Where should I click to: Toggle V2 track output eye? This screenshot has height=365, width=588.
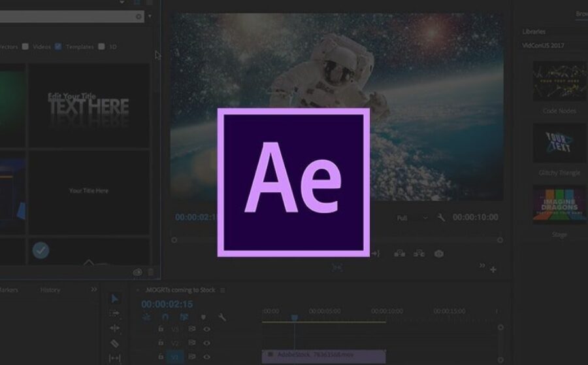(x=206, y=343)
